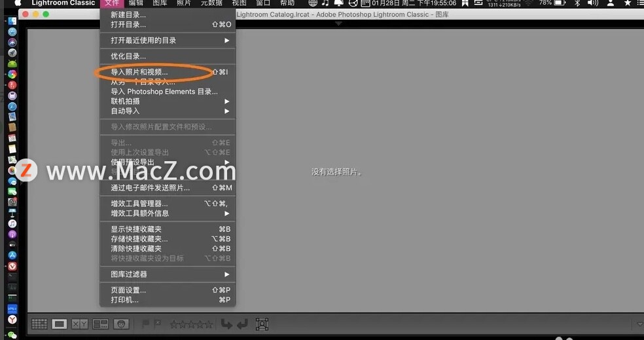Viewport: 644px width, 340px height.
Task: Expand the top panel triangle under title bar
Action: click(338, 24)
